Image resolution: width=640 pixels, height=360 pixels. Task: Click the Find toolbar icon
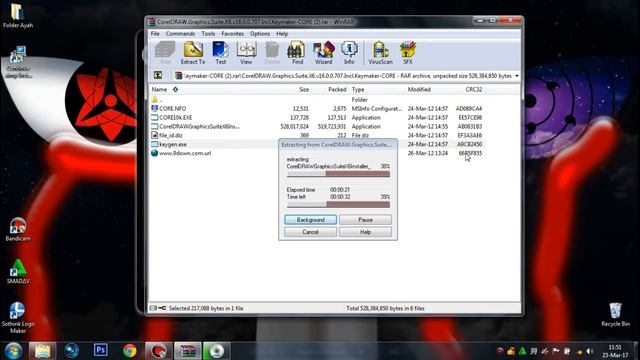tap(297, 53)
